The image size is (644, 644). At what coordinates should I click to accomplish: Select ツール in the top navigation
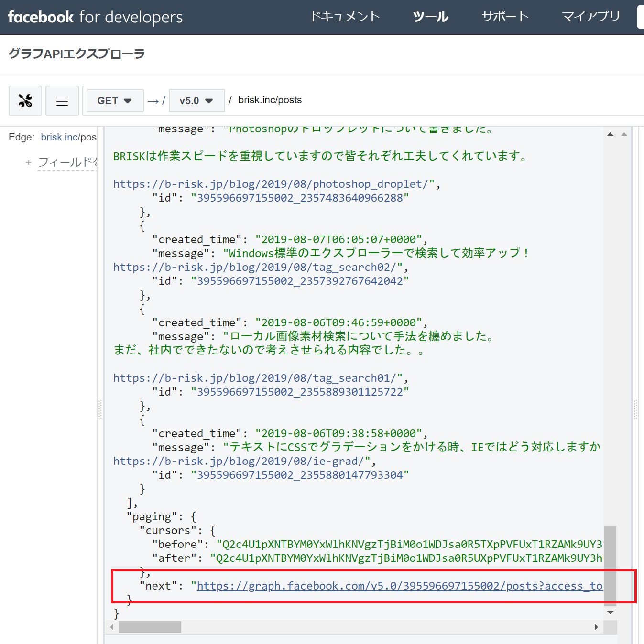pyautogui.click(x=430, y=17)
